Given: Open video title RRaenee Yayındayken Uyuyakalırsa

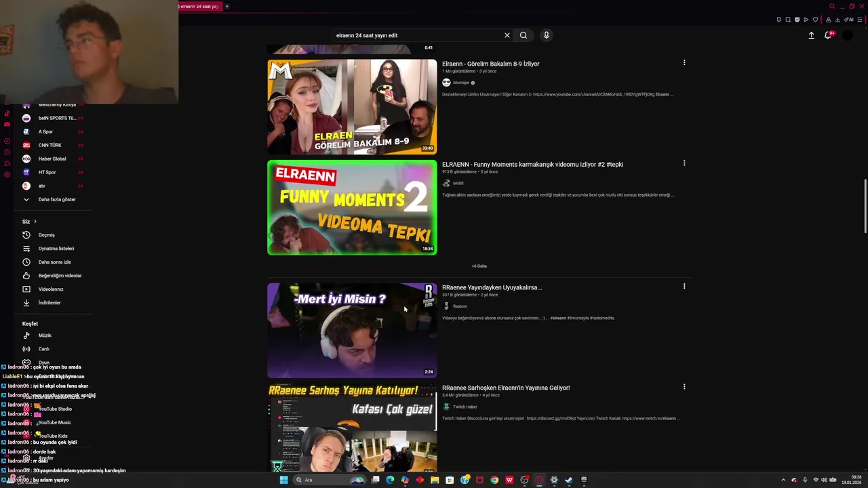Looking at the screenshot, I should pyautogui.click(x=492, y=287).
